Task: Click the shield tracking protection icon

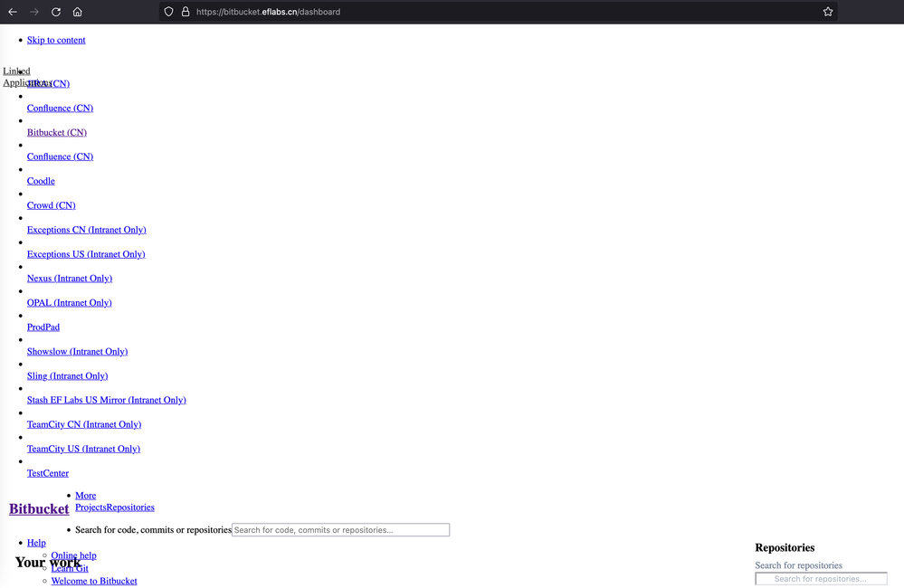Action: pos(168,12)
